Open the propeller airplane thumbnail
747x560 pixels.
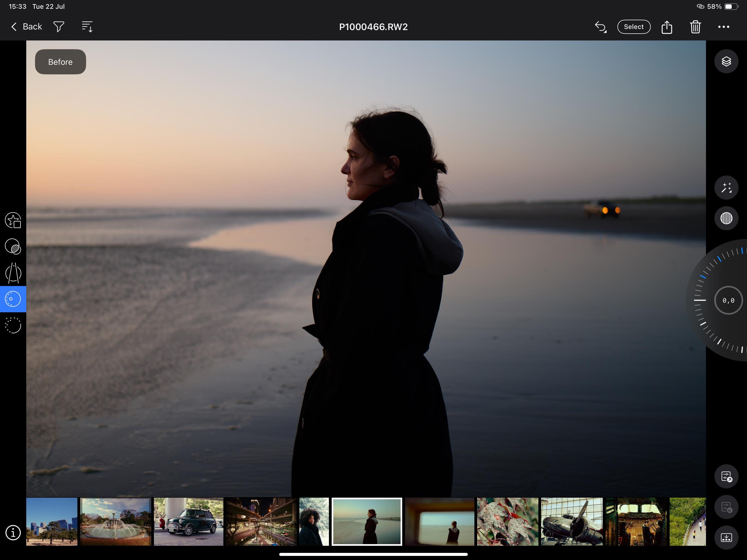click(571, 521)
